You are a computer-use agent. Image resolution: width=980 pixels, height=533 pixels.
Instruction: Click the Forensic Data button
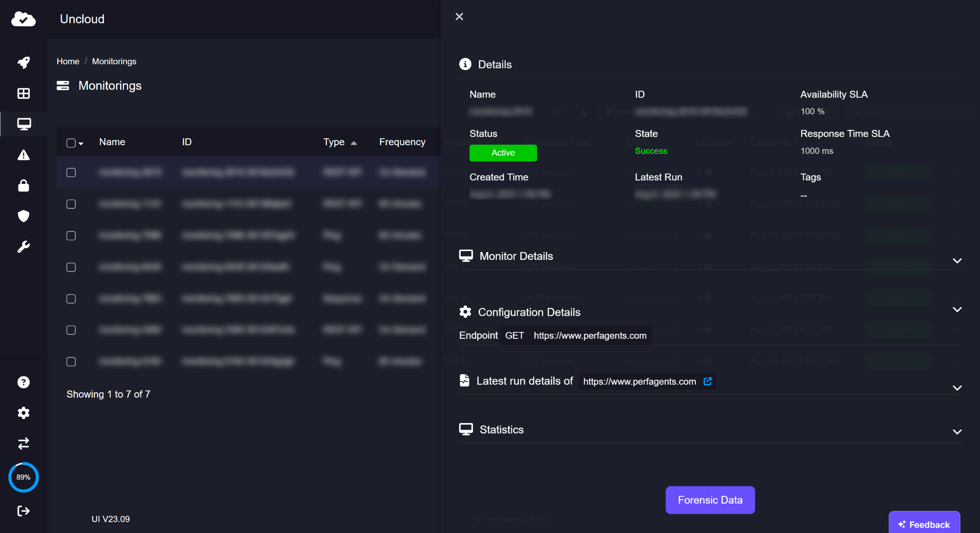pos(710,500)
